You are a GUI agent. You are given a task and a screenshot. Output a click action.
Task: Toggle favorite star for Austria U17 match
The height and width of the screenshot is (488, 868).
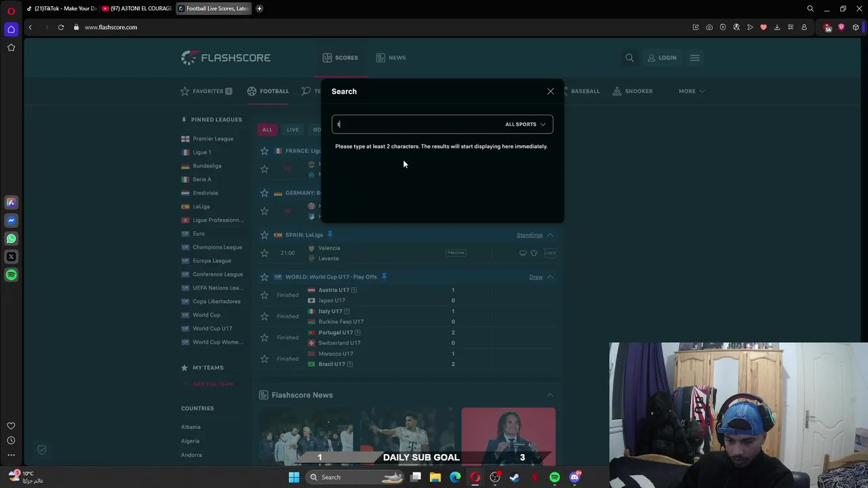264,295
